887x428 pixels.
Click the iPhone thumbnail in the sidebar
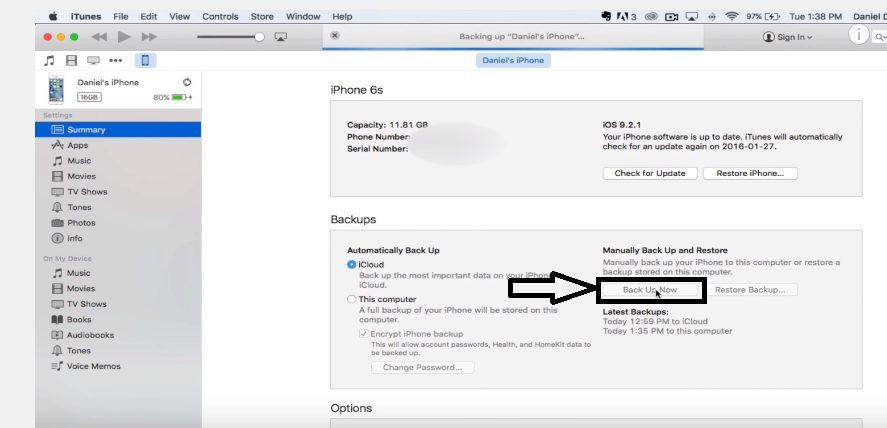click(x=56, y=90)
